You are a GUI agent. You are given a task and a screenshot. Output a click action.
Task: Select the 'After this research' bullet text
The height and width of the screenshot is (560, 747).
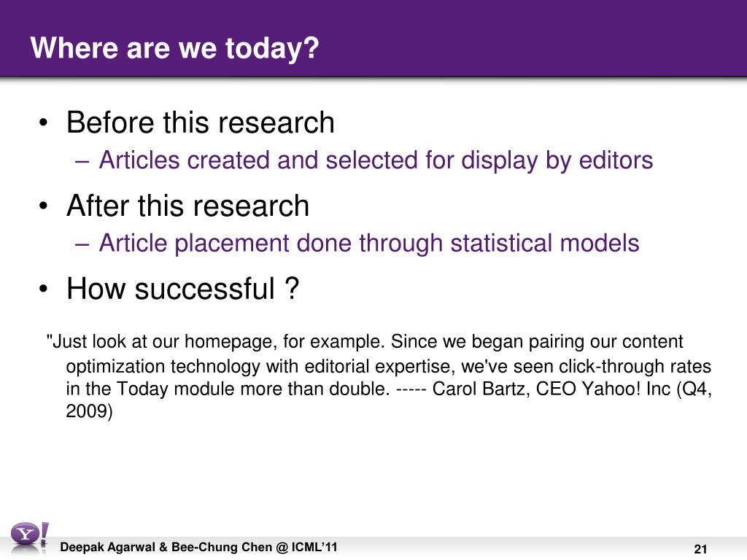pyautogui.click(x=187, y=206)
